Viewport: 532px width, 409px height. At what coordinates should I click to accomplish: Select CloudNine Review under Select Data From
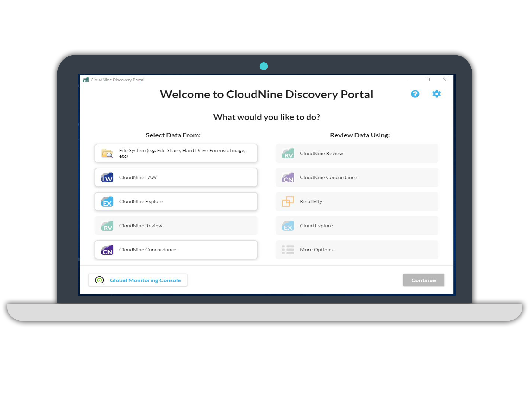click(x=176, y=226)
